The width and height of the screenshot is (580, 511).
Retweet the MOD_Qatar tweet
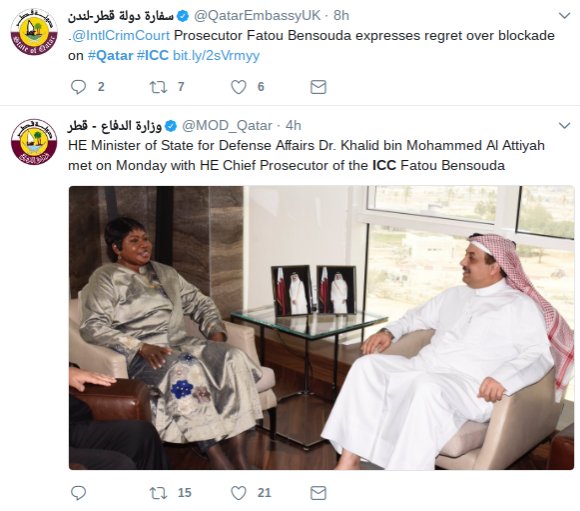(x=158, y=493)
